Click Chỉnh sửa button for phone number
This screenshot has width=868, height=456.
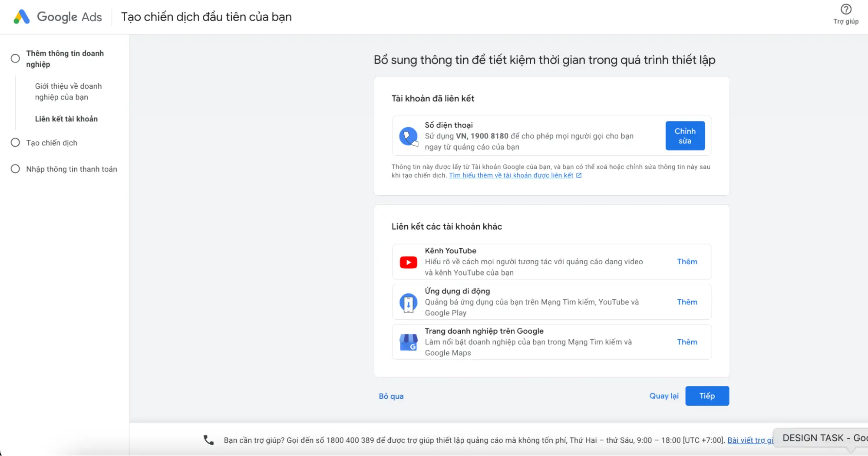coord(685,136)
